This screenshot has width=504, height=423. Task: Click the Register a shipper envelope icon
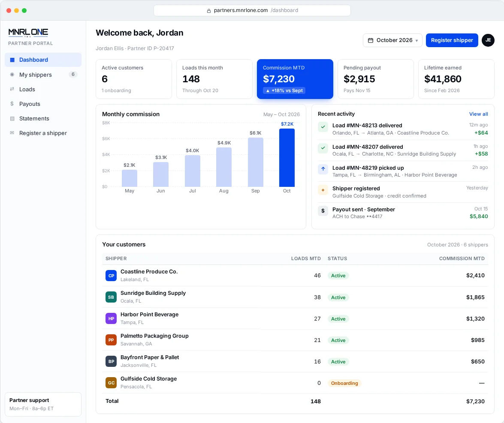coord(12,133)
